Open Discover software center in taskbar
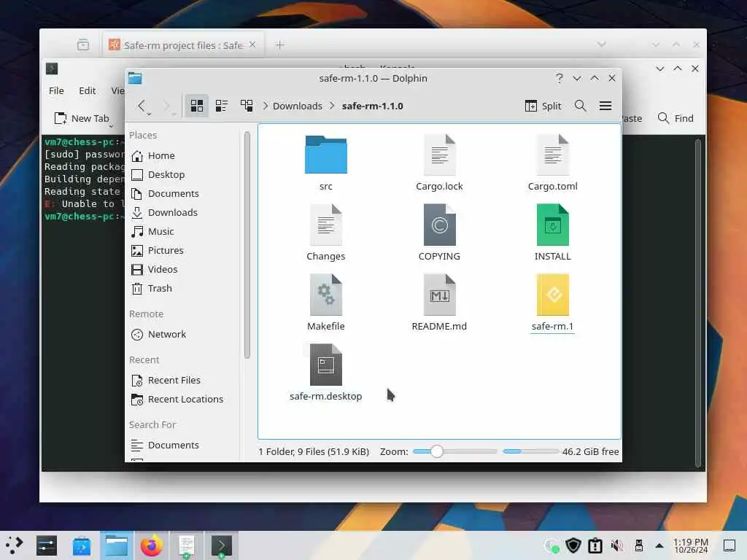Image resolution: width=747 pixels, height=560 pixels. [x=82, y=545]
